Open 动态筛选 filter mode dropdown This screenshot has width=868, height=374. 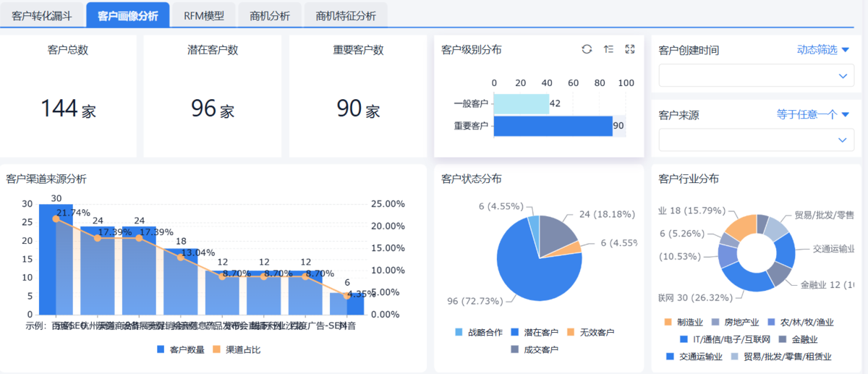[x=822, y=50]
